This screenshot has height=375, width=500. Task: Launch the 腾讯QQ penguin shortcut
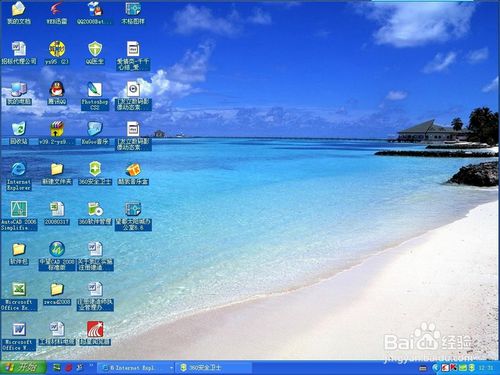57,93
